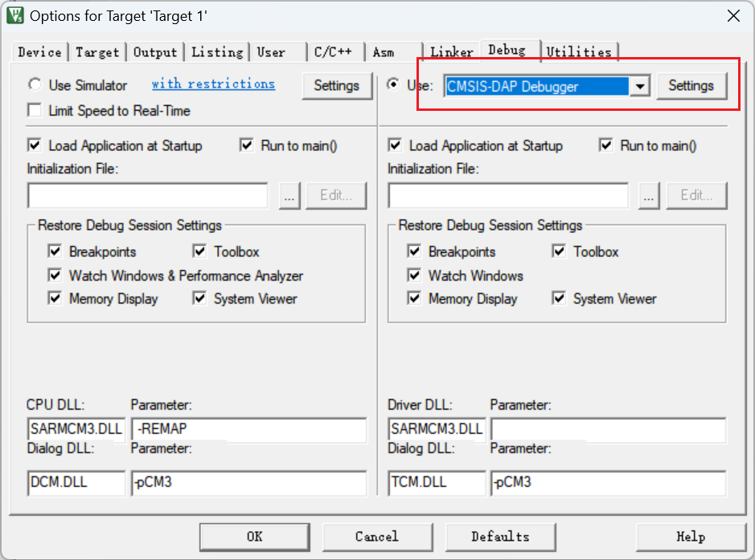Open the 'with restrictions' link
Screen dimensions: 755x560
coord(213,84)
